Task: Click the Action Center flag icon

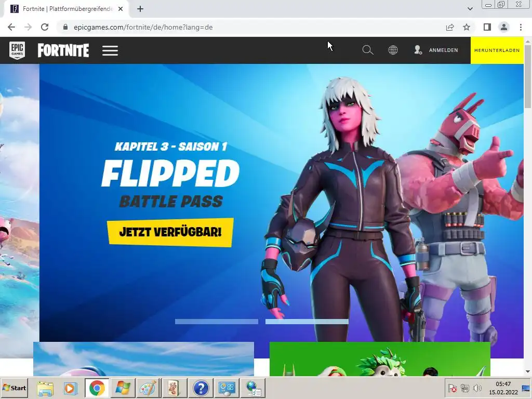Action: [453, 388]
